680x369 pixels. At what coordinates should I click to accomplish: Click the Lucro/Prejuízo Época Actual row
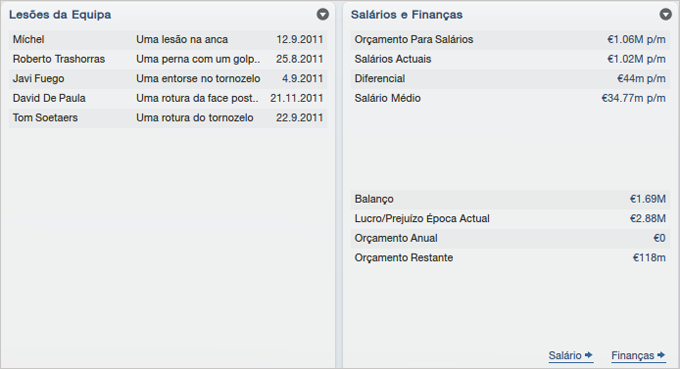[x=510, y=219]
